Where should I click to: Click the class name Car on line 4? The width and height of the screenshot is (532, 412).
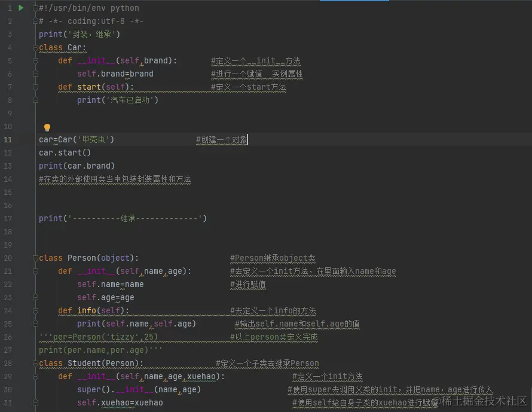click(x=75, y=47)
